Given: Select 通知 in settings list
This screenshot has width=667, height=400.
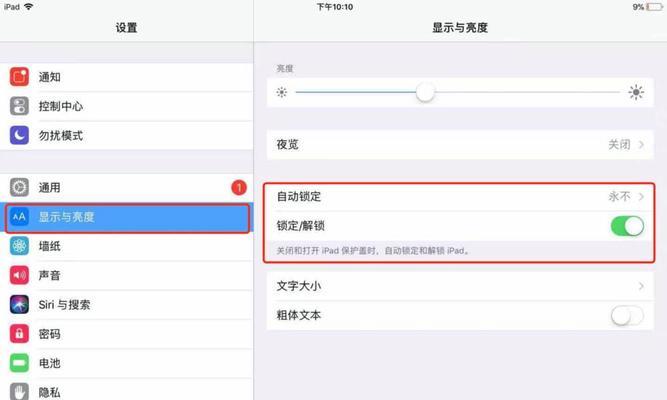Looking at the screenshot, I should click(x=127, y=77).
